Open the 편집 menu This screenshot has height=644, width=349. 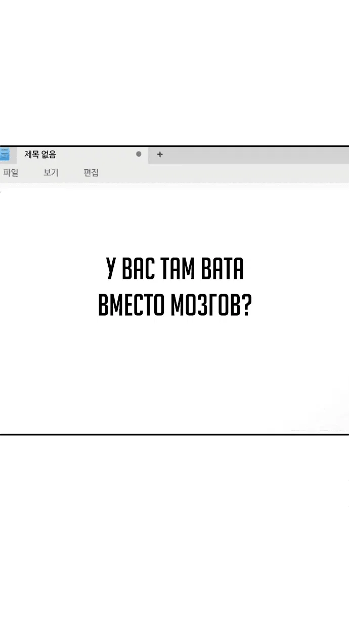click(x=91, y=173)
